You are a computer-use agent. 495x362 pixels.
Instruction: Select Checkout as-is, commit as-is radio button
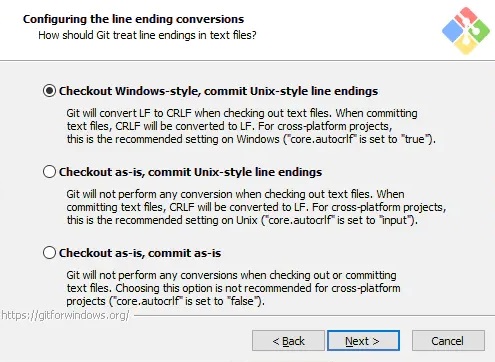49,253
